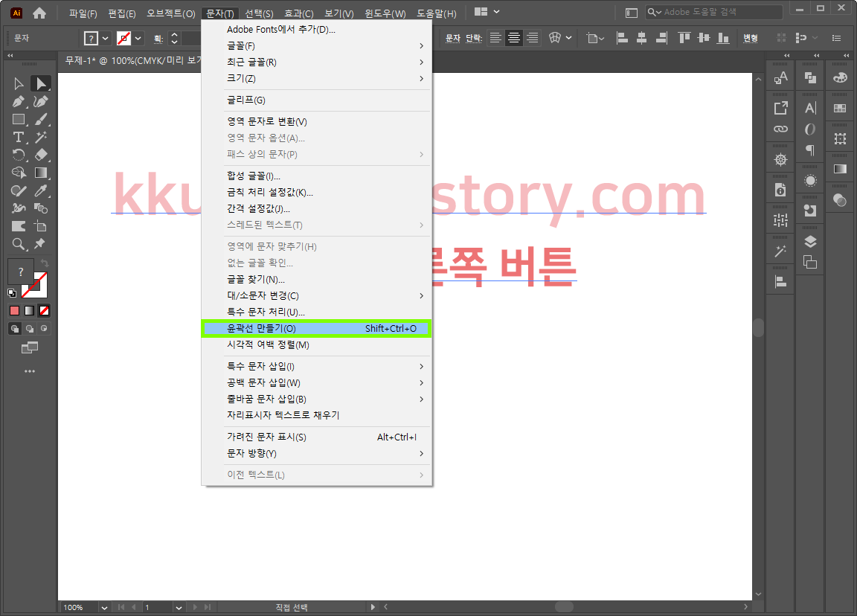857x616 pixels.
Task: Select the Eraser tool
Action: 40,155
